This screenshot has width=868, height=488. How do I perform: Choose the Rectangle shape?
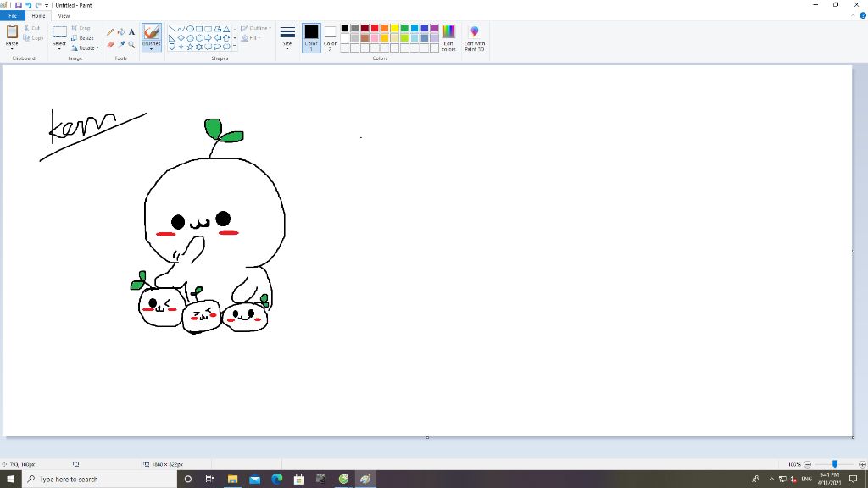[198, 29]
